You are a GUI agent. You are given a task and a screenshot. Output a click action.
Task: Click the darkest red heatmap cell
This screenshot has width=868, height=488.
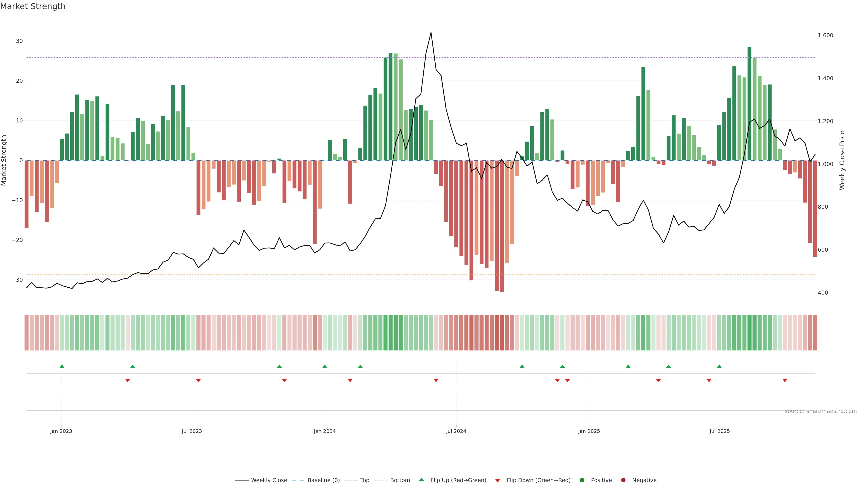click(502, 333)
